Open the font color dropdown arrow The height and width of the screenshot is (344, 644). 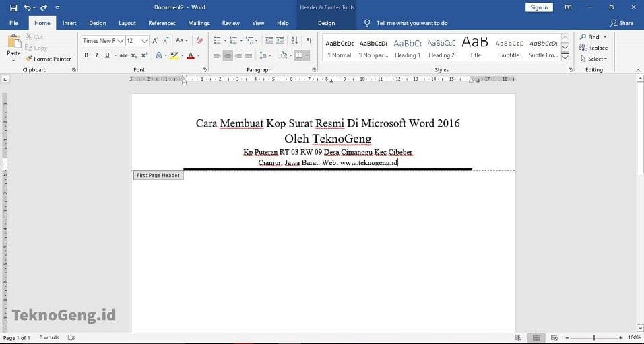[x=198, y=55]
